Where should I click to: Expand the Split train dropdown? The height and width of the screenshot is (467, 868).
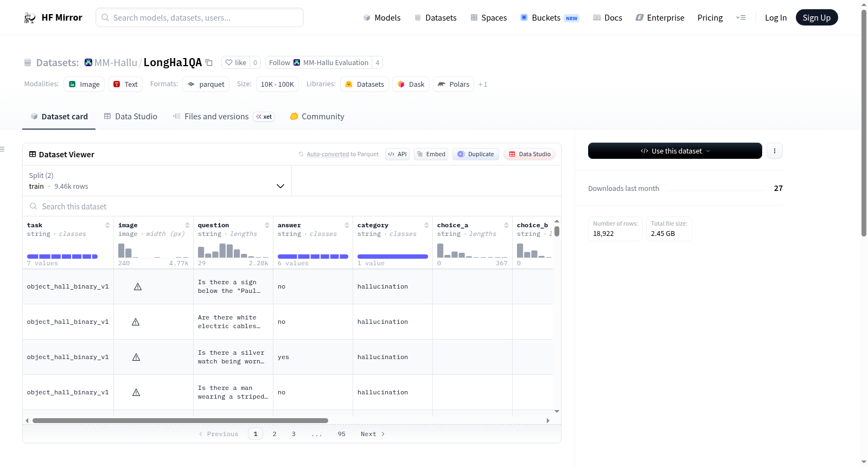click(x=157, y=181)
